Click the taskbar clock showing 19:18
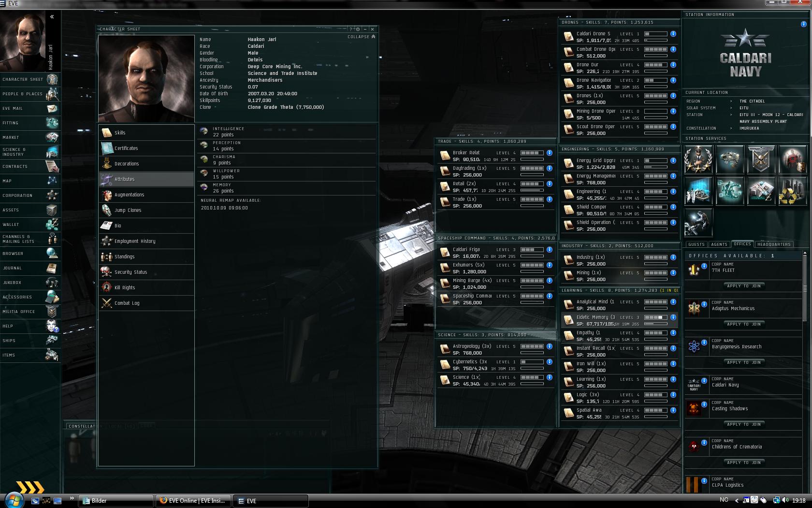 coord(799,501)
